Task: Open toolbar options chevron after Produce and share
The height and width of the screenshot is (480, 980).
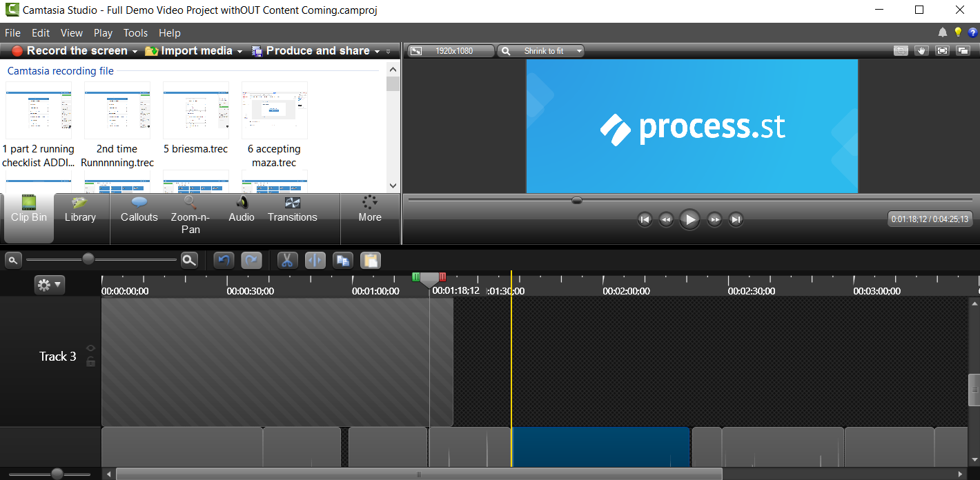Action: (x=389, y=52)
